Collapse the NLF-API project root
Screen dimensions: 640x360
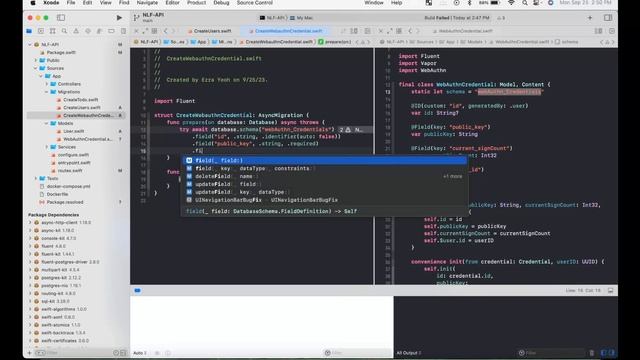click(30, 44)
